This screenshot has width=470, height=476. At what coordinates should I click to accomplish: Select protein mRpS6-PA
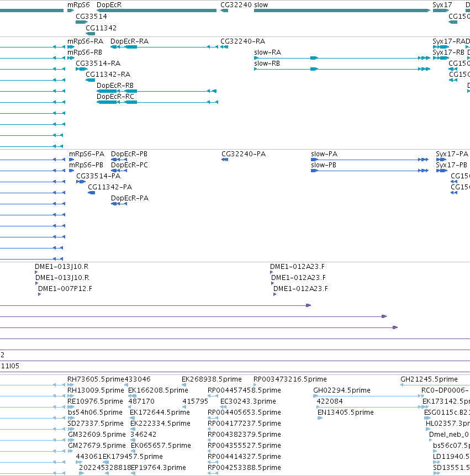[87, 154]
